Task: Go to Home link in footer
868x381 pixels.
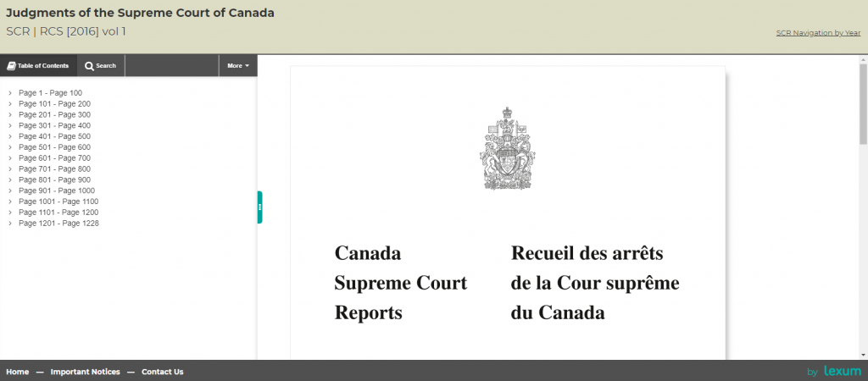Action: point(17,372)
